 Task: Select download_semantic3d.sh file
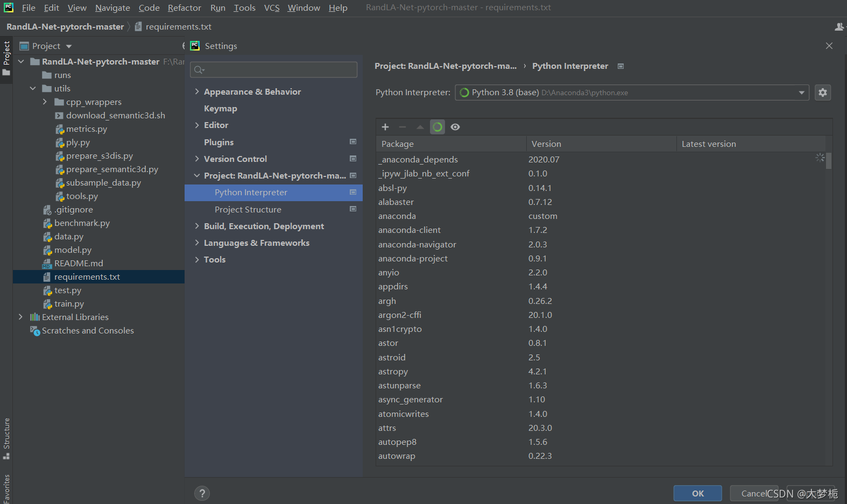tap(116, 115)
